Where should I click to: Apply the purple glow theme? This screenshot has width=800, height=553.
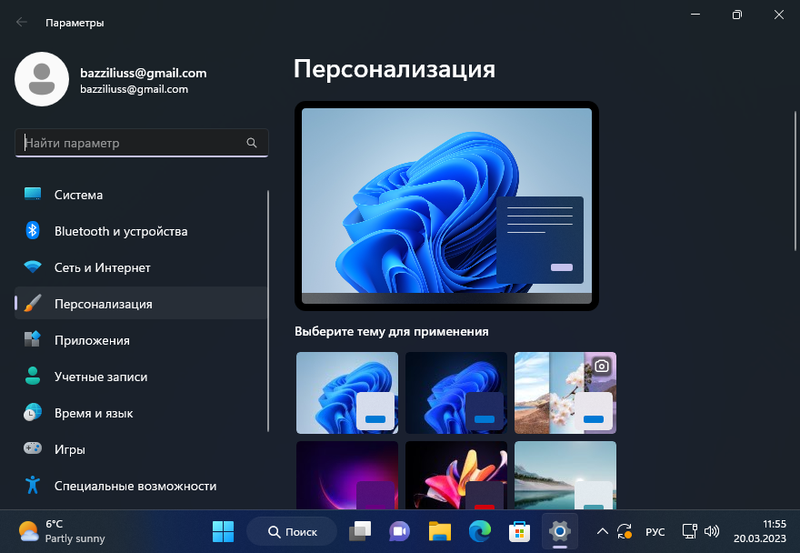click(347, 475)
